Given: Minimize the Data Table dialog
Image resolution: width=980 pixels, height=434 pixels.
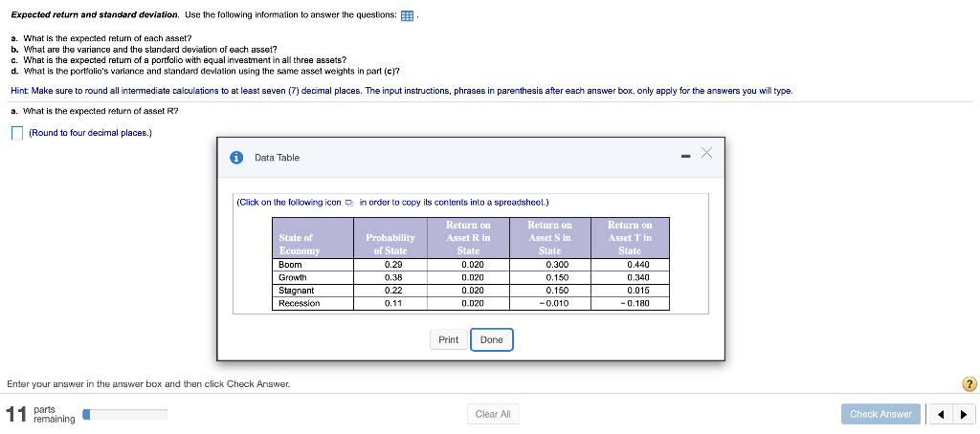Looking at the screenshot, I should click(x=685, y=156).
